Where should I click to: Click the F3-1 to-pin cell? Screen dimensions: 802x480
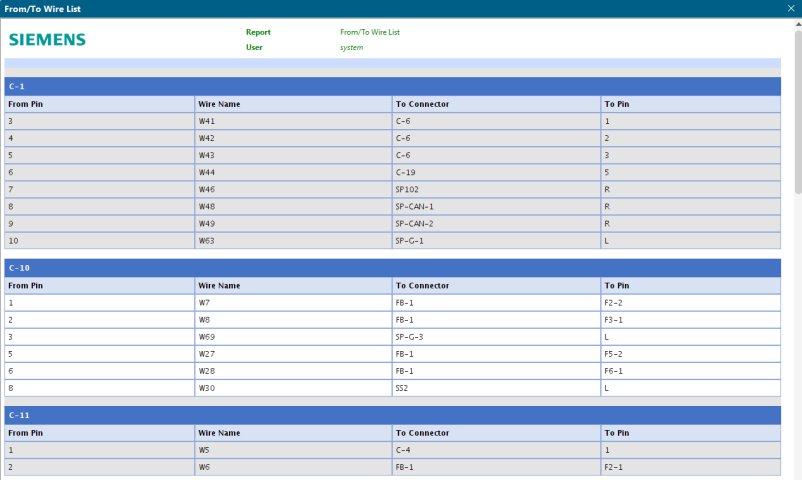tap(691, 320)
